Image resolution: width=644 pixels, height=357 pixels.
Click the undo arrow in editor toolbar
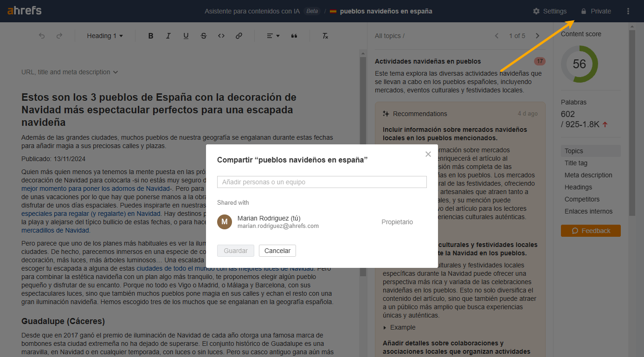click(x=42, y=36)
